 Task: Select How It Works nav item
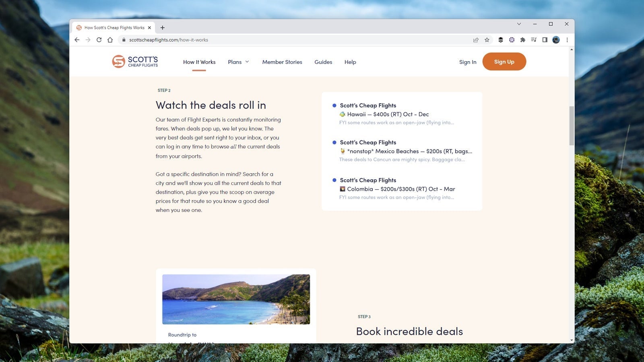199,62
